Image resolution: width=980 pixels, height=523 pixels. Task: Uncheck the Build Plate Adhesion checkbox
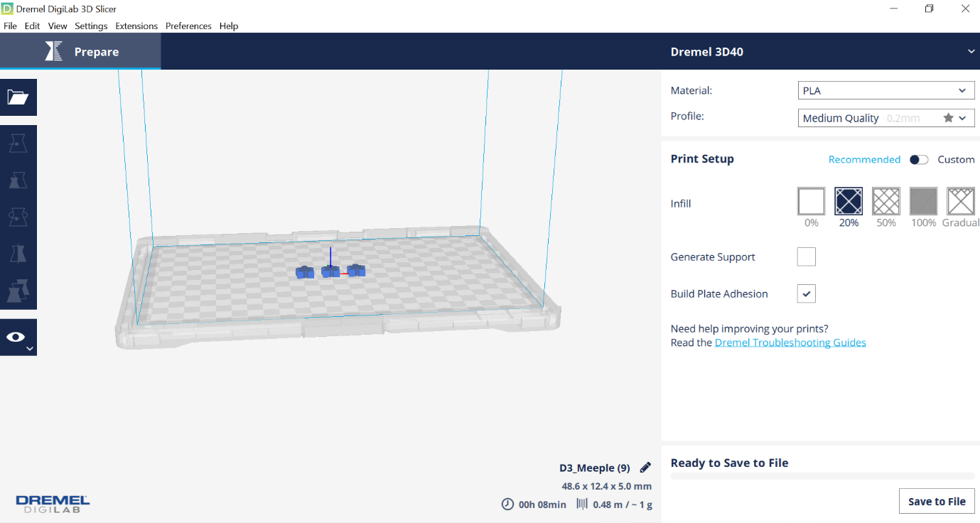tap(807, 293)
